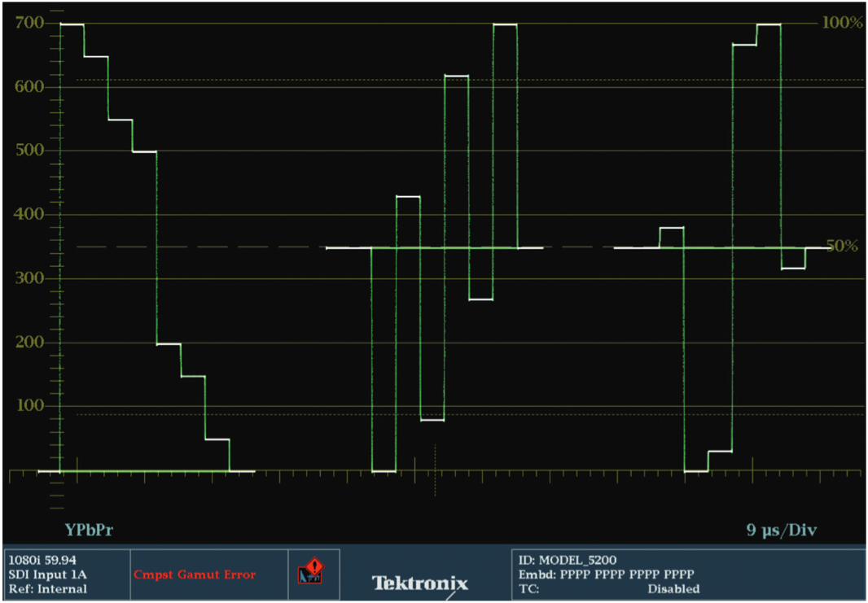This screenshot has height=603, width=868.
Task: Click the 700 graticule scale label
Action: pyautogui.click(x=30, y=24)
